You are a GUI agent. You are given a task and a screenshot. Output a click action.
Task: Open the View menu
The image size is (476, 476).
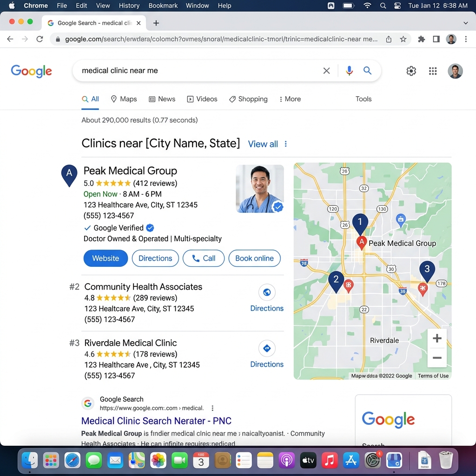pyautogui.click(x=103, y=6)
